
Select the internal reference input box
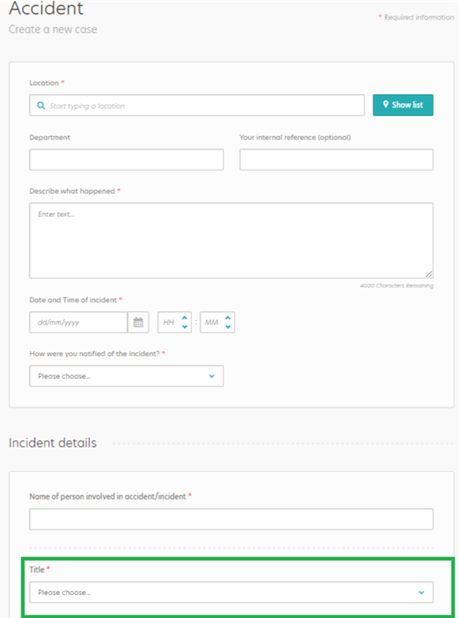tap(336, 160)
